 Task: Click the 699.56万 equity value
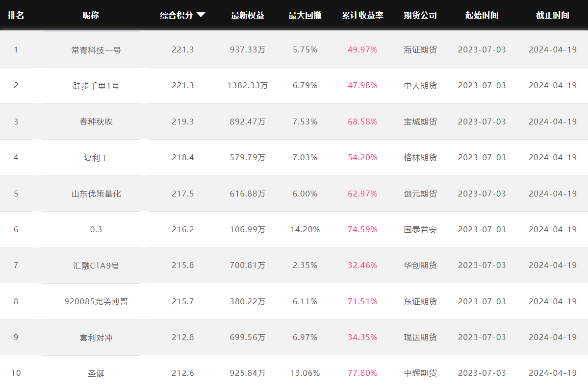click(x=248, y=338)
